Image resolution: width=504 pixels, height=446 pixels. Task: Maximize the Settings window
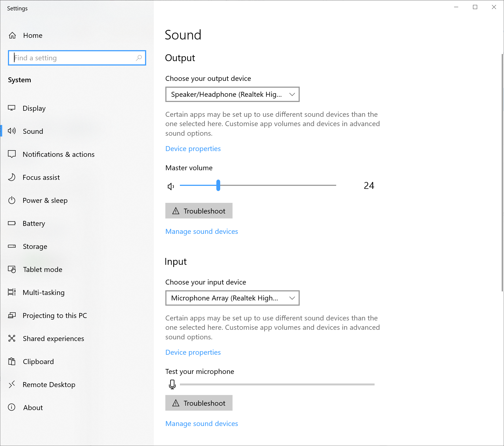point(475,7)
